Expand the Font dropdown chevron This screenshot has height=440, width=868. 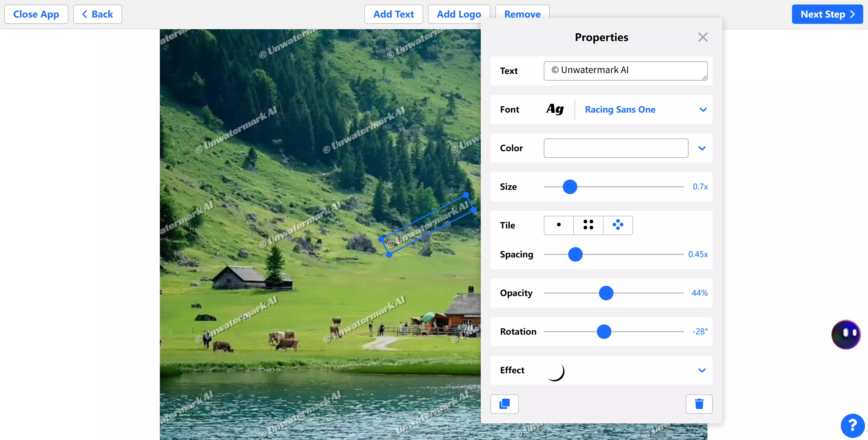pos(703,110)
